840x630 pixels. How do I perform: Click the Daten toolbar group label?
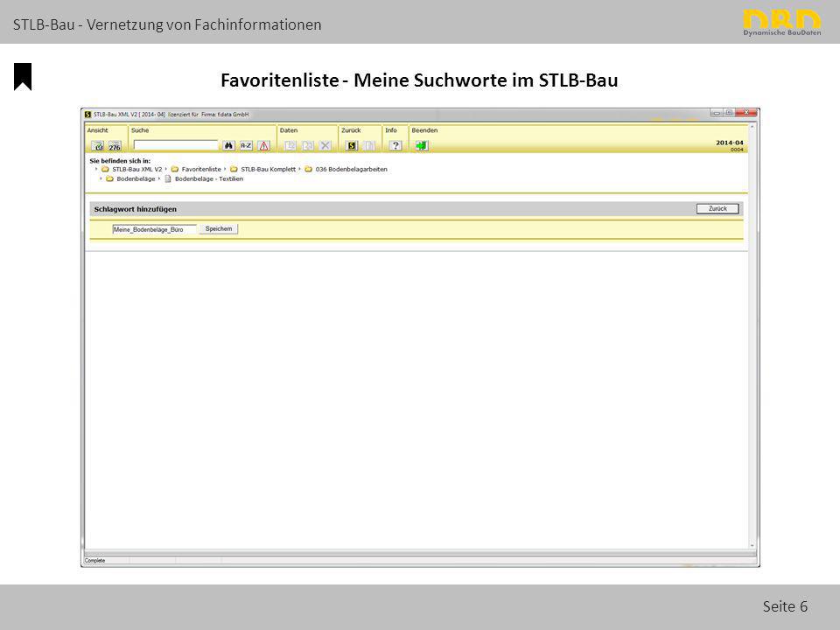point(288,130)
